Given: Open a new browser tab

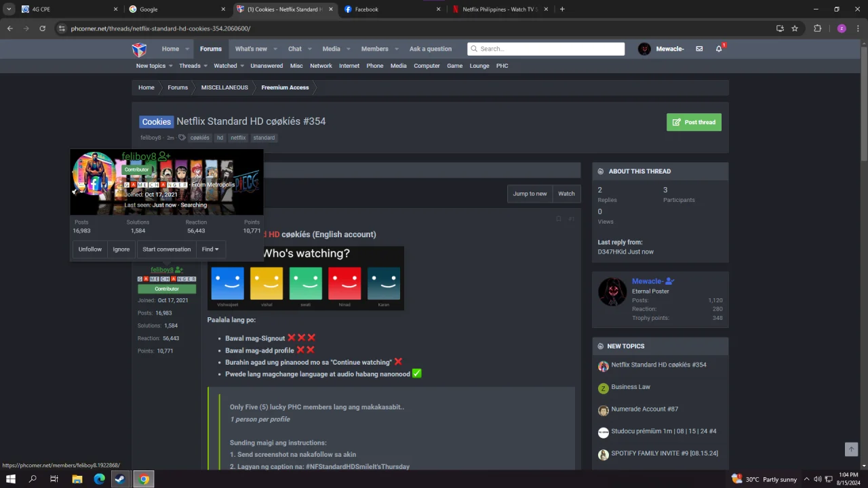Looking at the screenshot, I should [x=562, y=9].
